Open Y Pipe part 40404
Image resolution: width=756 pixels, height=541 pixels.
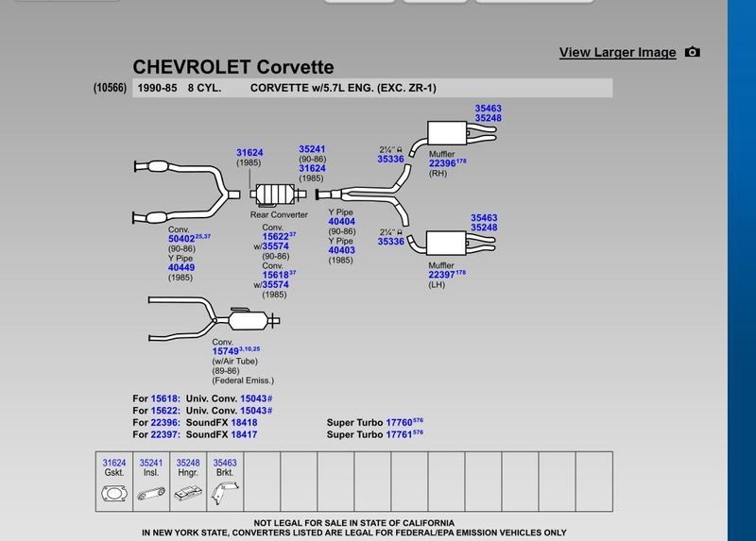click(341, 222)
